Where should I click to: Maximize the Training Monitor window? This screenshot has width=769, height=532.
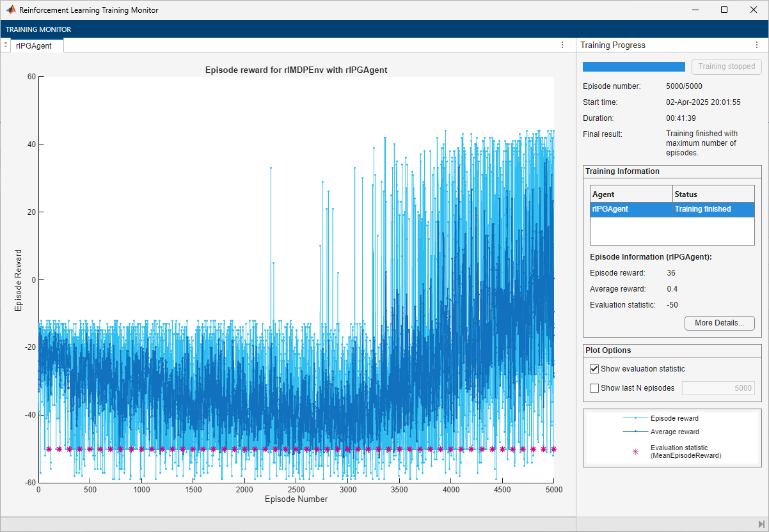724,10
